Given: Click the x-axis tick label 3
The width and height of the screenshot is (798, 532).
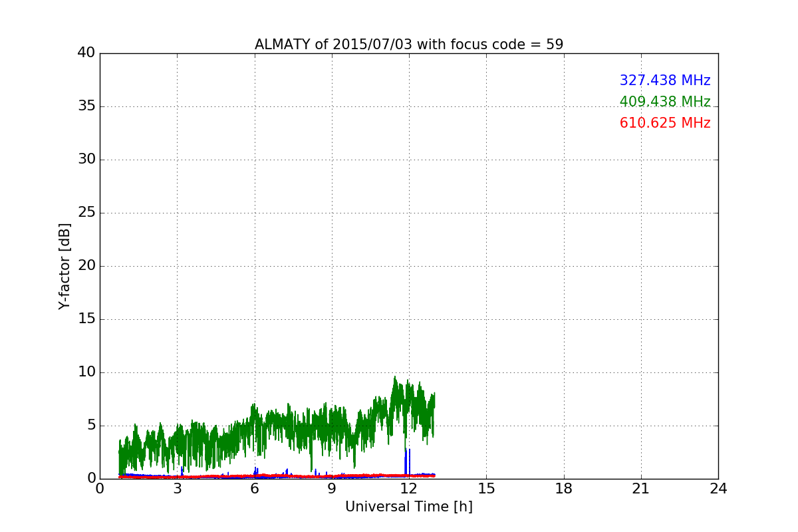Looking at the screenshot, I should click(x=177, y=488).
